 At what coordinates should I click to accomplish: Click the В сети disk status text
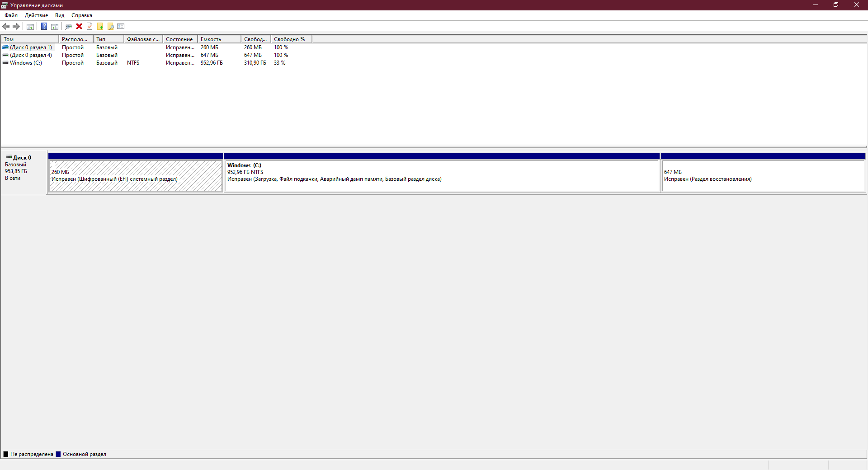coord(13,178)
